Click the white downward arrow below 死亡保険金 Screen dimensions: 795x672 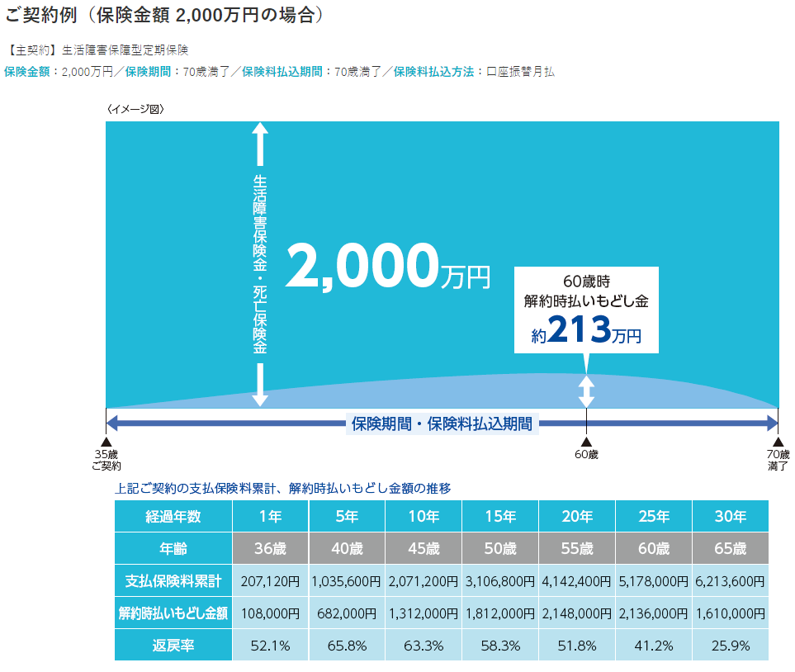tap(260, 385)
